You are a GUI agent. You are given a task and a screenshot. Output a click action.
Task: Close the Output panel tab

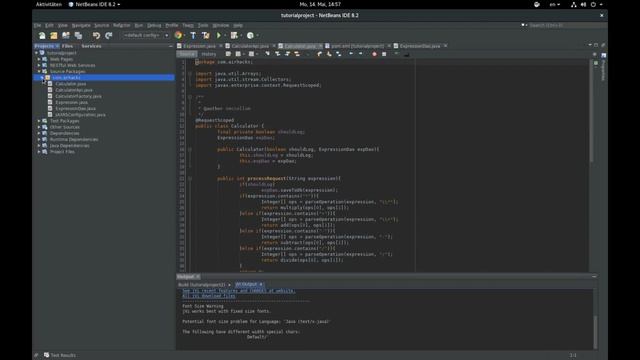(198, 277)
